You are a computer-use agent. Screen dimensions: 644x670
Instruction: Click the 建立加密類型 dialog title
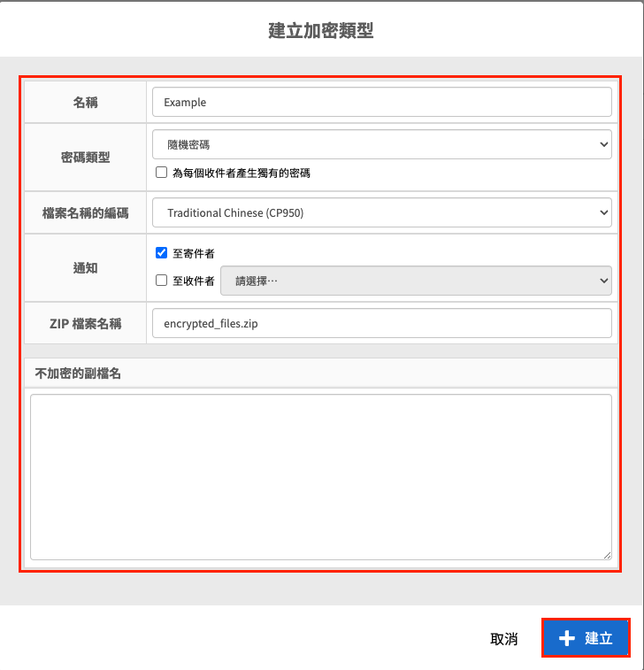pyautogui.click(x=321, y=31)
